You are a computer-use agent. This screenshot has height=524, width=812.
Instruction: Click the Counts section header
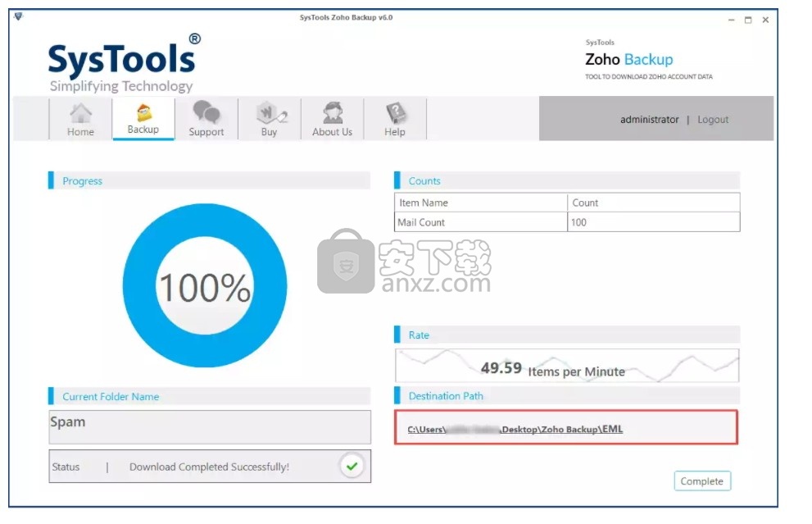point(567,180)
